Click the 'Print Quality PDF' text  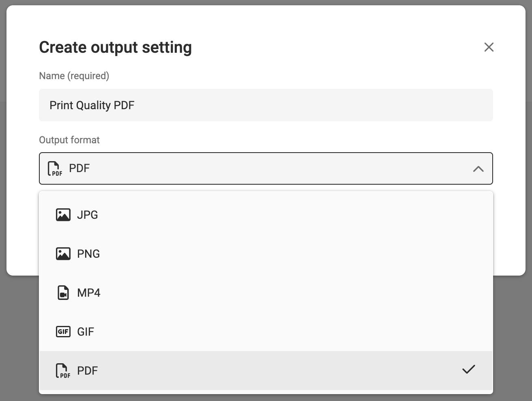[x=92, y=106]
